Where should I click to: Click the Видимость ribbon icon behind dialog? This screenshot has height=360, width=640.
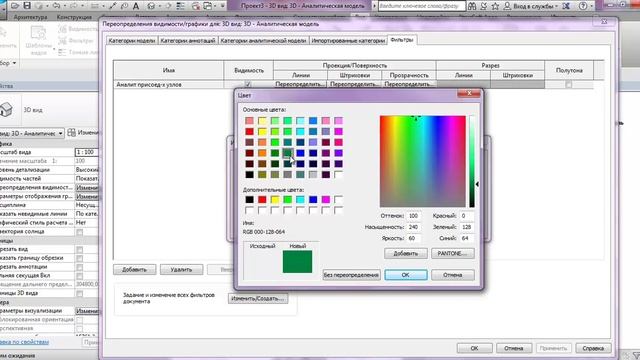62,29
